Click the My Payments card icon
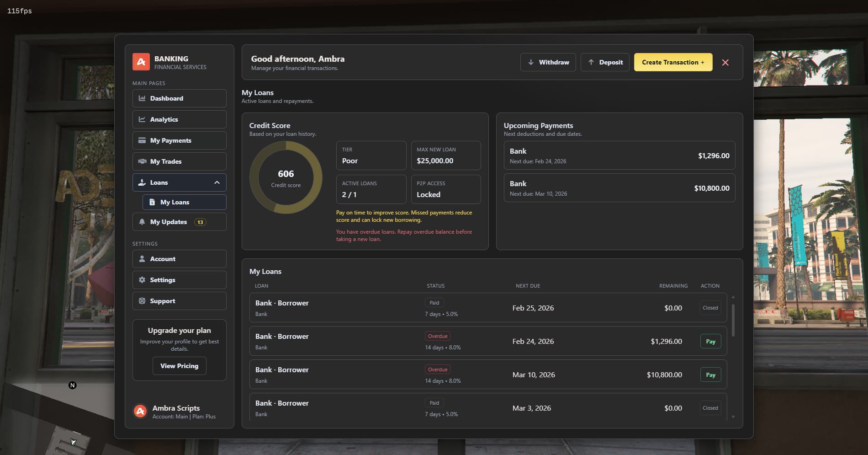868x455 pixels. tap(142, 140)
